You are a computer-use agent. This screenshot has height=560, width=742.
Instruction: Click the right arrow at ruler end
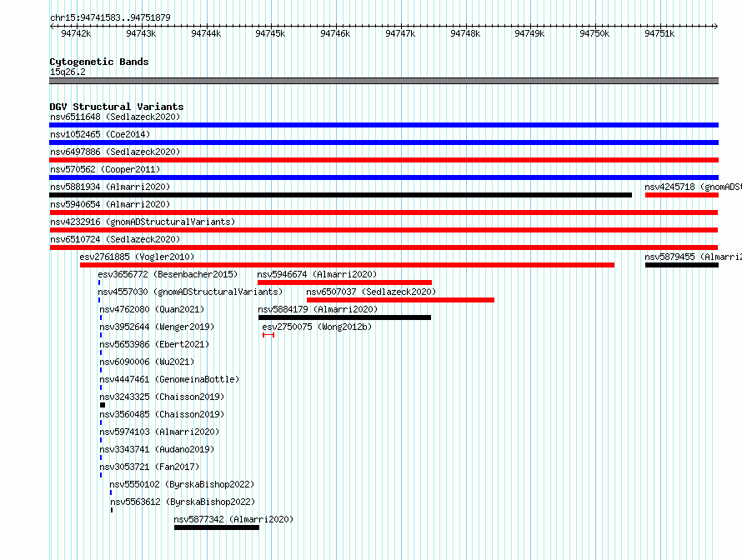tap(716, 26)
